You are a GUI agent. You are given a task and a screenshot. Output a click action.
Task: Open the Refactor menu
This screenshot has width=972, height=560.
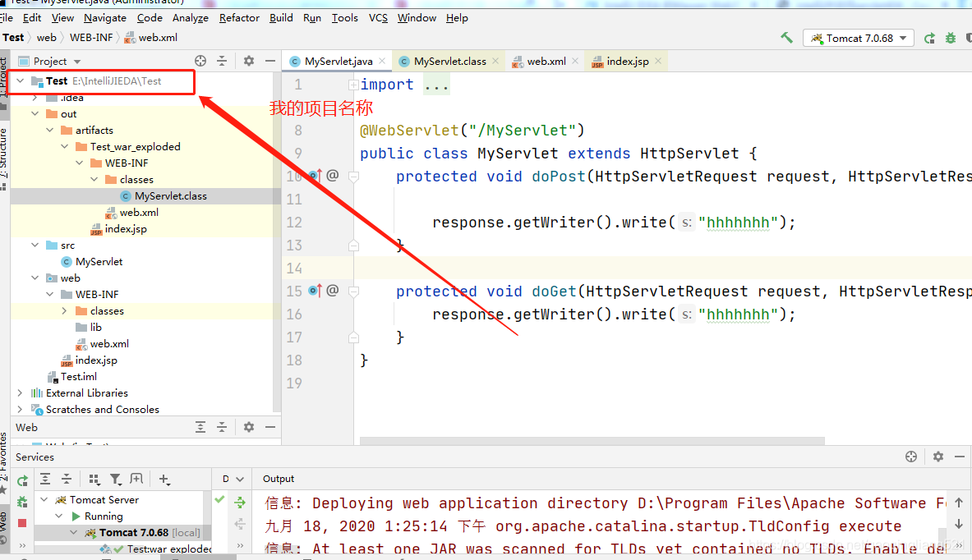238,18
